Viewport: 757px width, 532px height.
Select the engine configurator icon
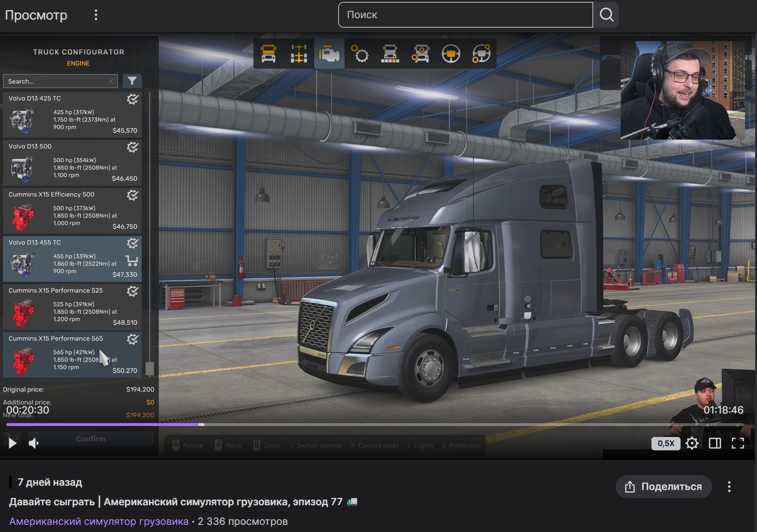pos(329,53)
